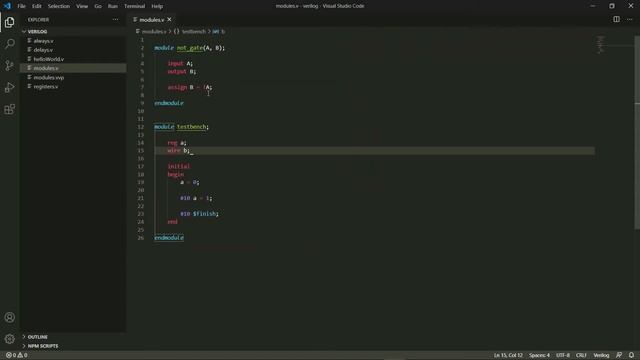Open the Terminal menu
This screenshot has height=360, width=640.
[x=135, y=6]
